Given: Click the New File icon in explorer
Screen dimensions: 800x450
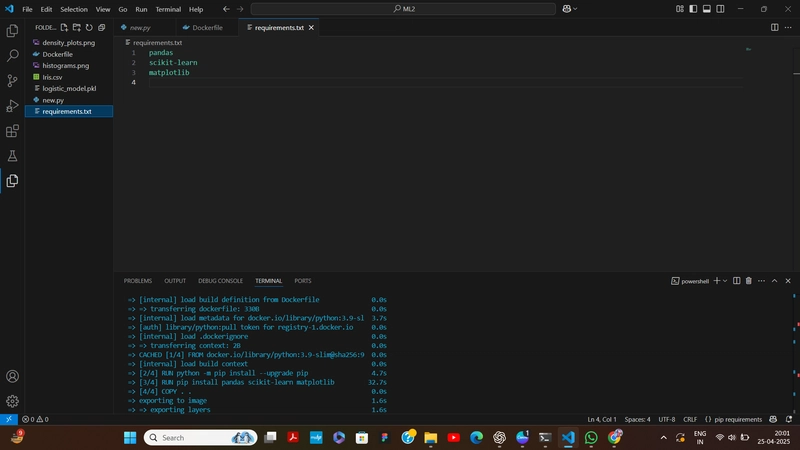Looking at the screenshot, I should point(64,28).
